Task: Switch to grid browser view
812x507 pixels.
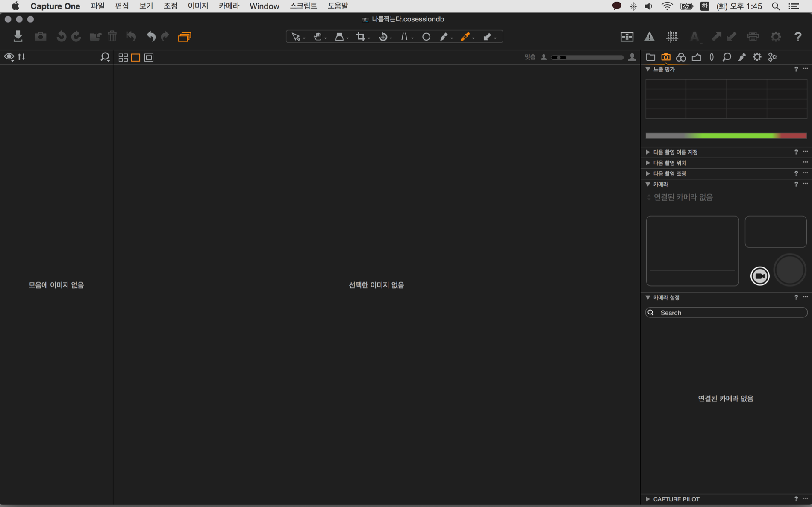Action: pyautogui.click(x=123, y=57)
